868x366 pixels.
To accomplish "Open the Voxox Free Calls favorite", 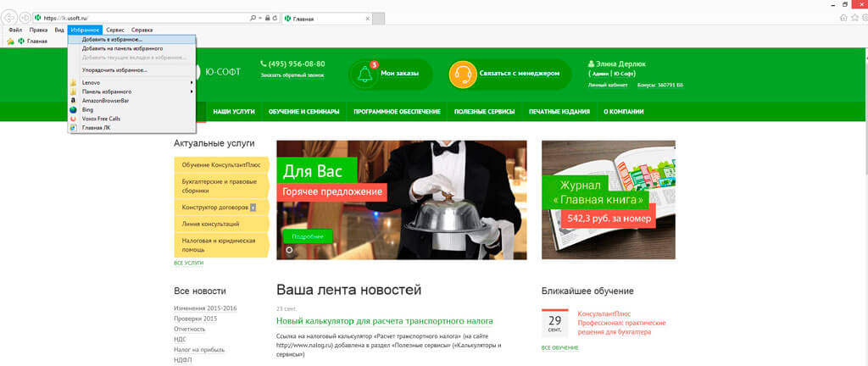I will pos(131,119).
